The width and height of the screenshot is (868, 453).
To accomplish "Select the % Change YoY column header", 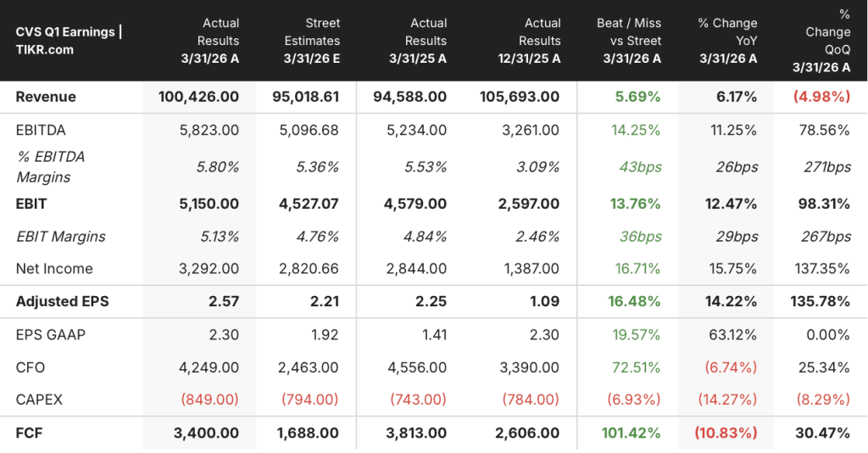I will click(x=727, y=41).
